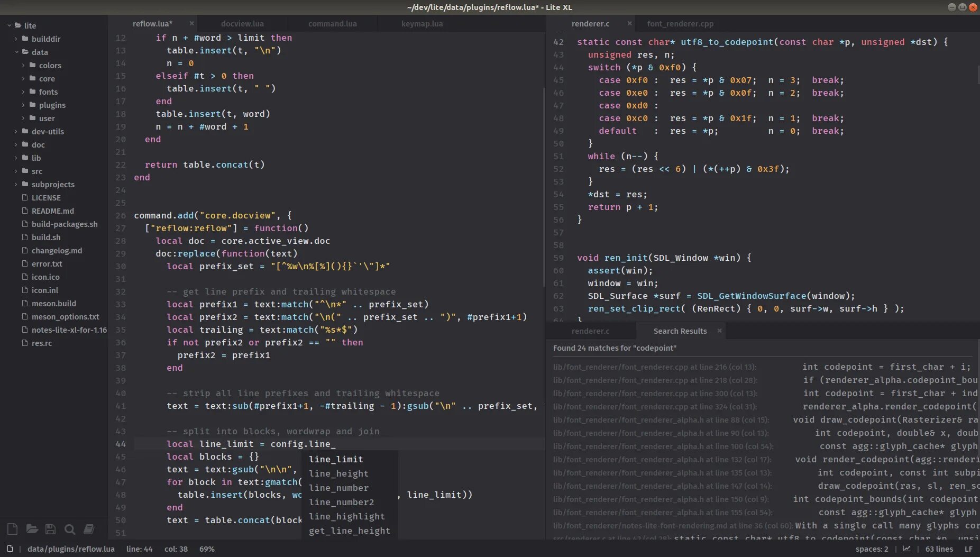980x557 pixels.
Task: Open search result notes-lite-font-rendering.md at line 36
Action: pos(763,525)
